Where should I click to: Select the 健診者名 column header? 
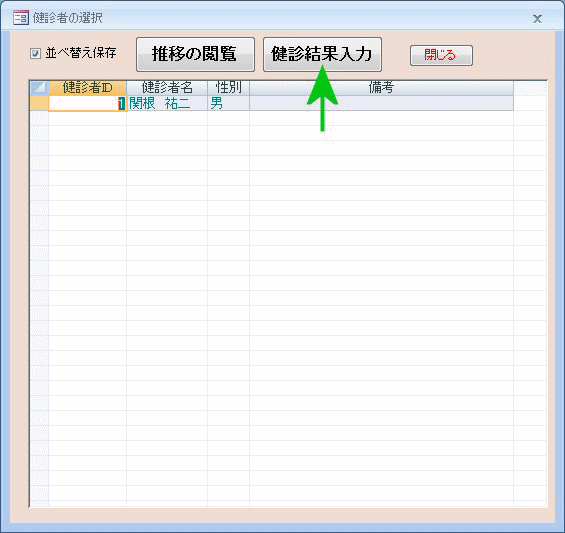[167, 88]
